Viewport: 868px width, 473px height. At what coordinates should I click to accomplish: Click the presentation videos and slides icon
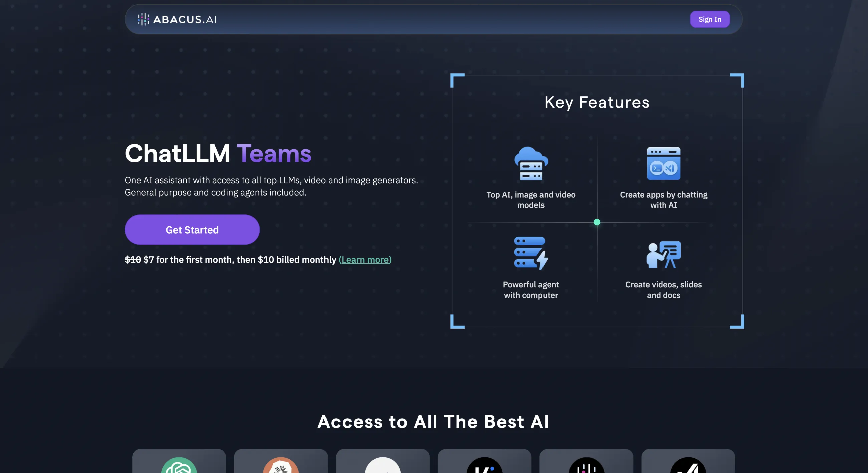tap(663, 255)
